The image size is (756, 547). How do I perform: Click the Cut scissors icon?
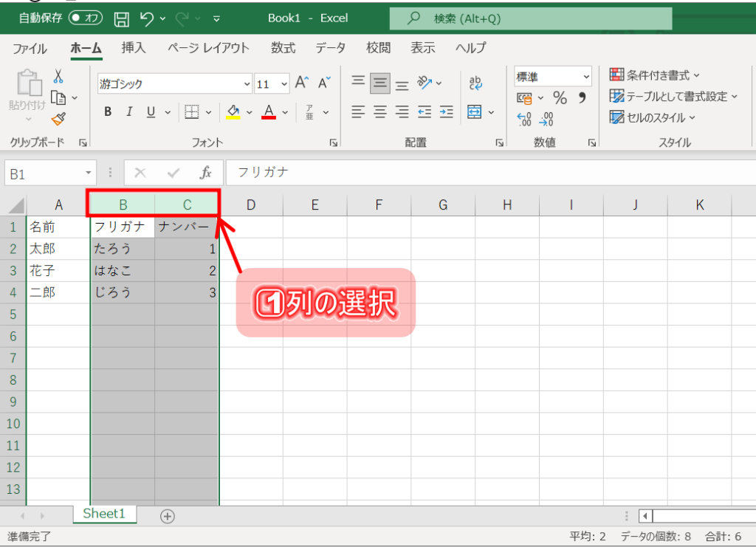click(x=58, y=77)
